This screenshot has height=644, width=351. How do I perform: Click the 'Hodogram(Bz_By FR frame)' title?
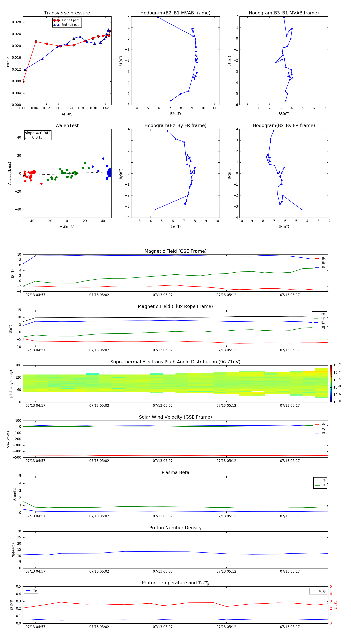(175, 125)
